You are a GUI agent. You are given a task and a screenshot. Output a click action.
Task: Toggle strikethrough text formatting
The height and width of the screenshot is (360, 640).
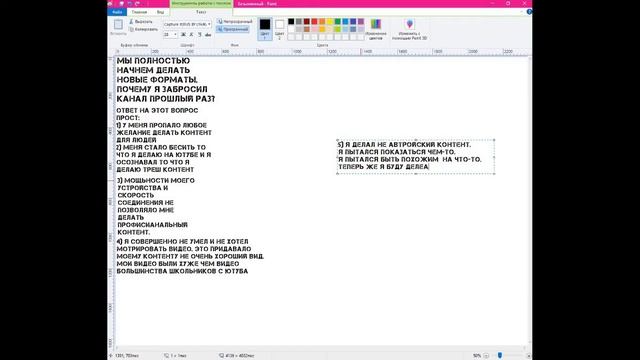point(208,35)
